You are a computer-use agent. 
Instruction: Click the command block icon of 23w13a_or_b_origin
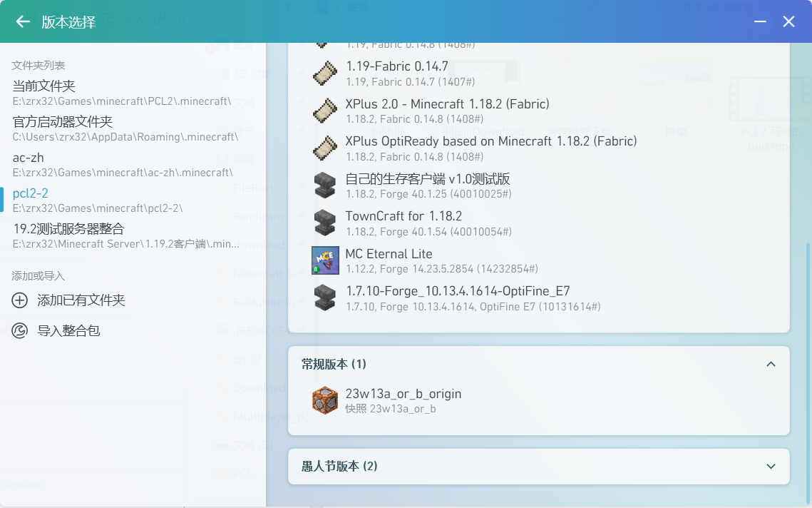pos(325,400)
